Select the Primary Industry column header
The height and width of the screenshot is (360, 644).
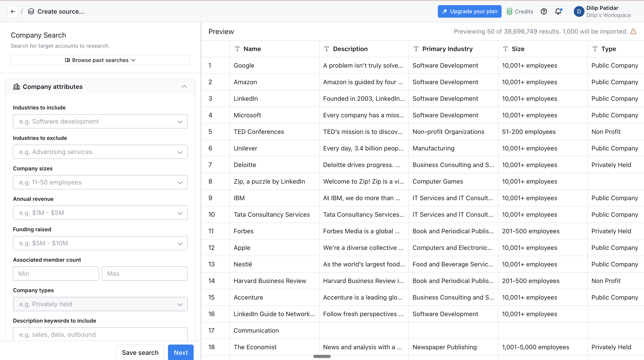(447, 49)
